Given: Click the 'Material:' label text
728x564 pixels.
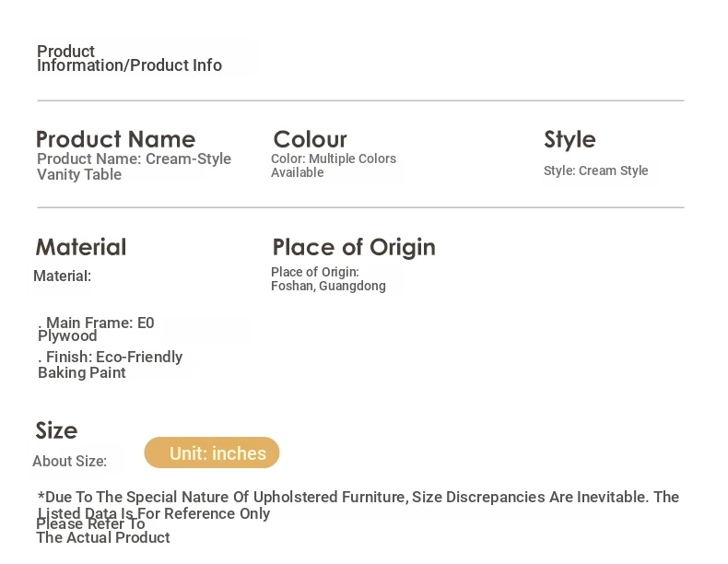Looking at the screenshot, I should pos(63,276).
